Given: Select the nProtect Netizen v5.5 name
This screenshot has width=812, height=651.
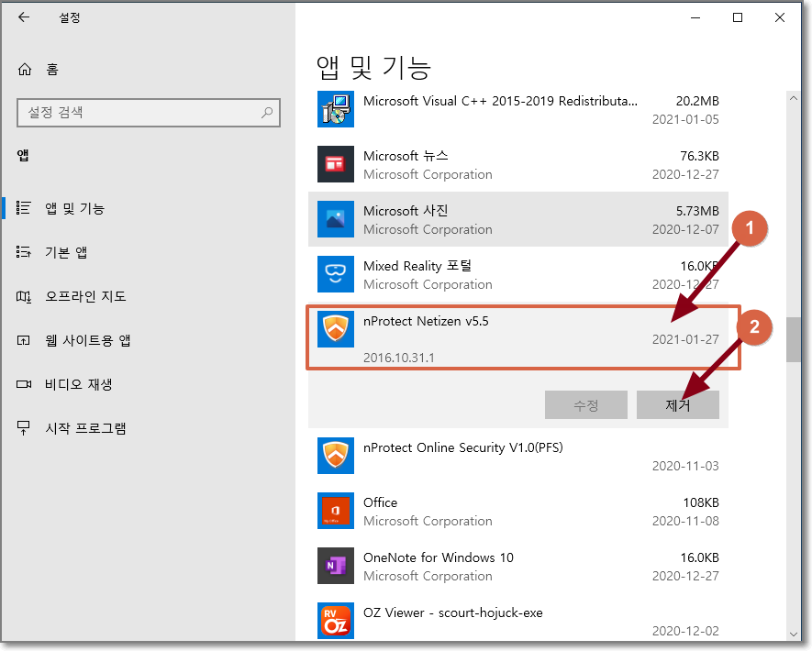Looking at the screenshot, I should (426, 321).
